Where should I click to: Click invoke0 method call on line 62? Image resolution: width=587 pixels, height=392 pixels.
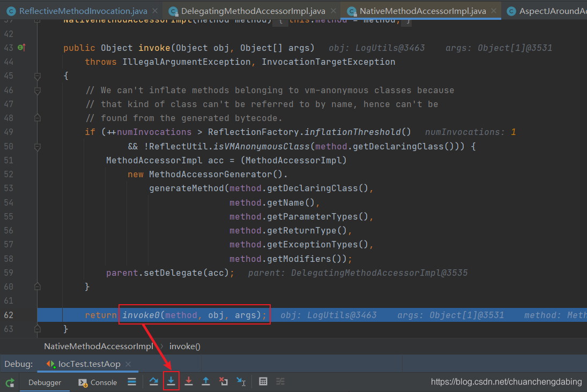[x=141, y=315]
